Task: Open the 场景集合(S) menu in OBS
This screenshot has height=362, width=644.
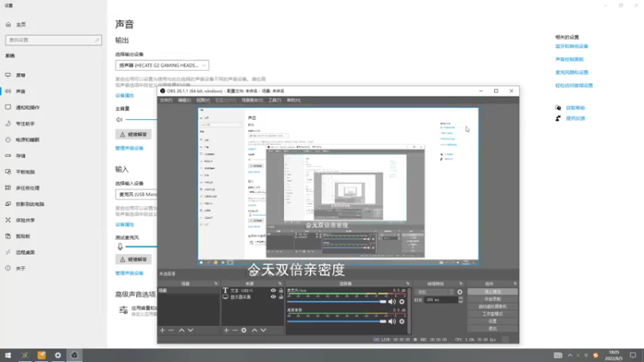Action: pos(252,100)
